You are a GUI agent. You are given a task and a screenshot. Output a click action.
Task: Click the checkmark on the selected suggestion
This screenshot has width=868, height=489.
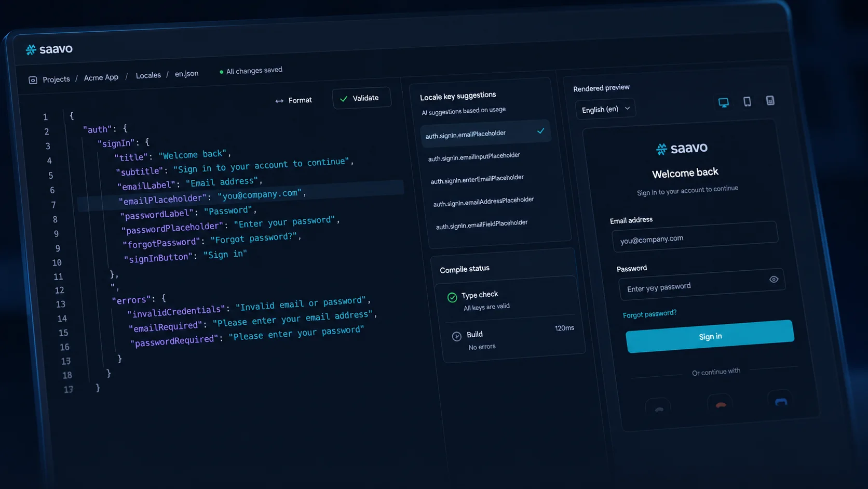[540, 131]
